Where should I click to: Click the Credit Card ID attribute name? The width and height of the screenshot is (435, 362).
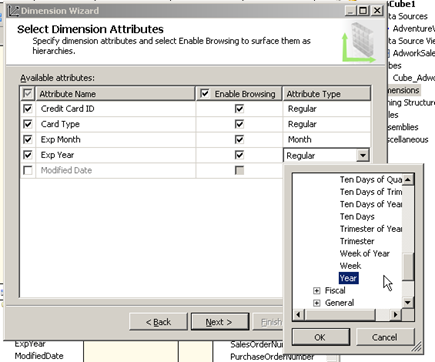coord(68,109)
